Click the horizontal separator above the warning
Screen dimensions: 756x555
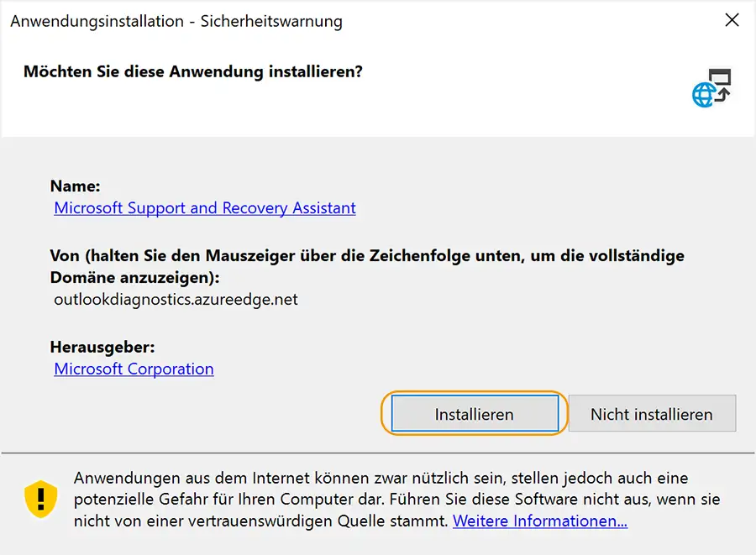click(378, 453)
